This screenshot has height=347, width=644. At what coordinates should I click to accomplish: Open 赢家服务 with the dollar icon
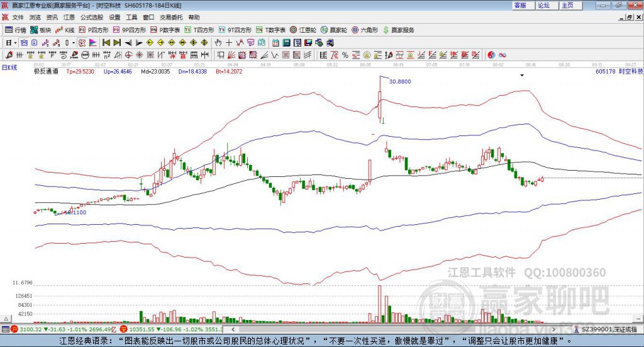(x=398, y=30)
